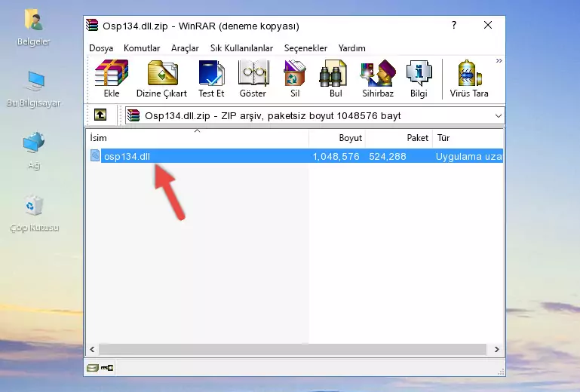Click the horizontal scrollbar left arrow
580x392 pixels.
92,349
